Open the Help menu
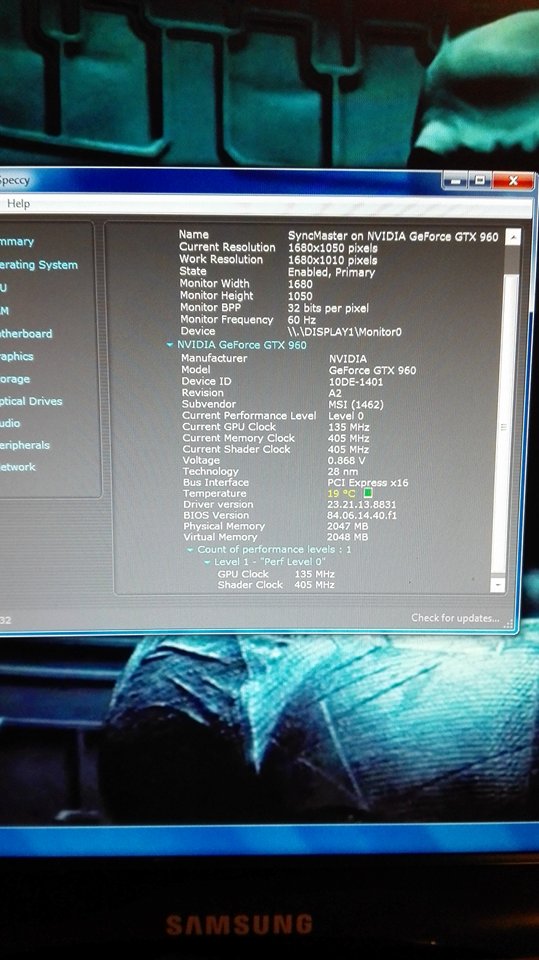 (x=18, y=203)
